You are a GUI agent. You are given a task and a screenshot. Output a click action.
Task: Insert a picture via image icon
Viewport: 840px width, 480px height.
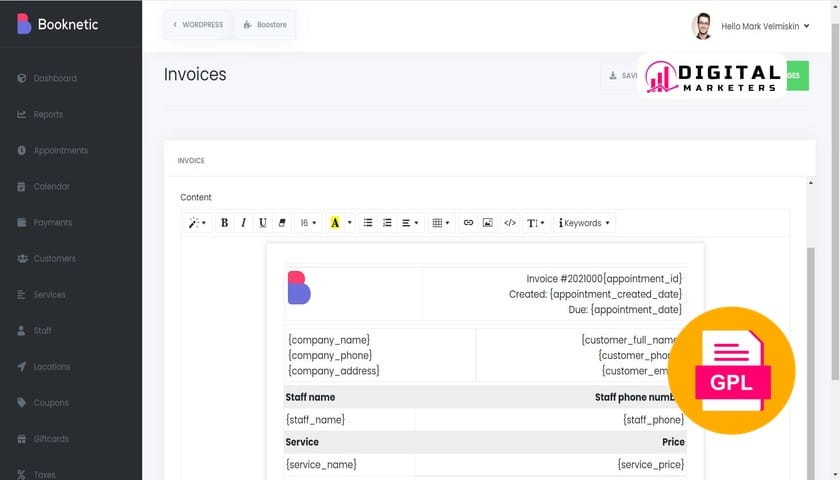coord(488,223)
